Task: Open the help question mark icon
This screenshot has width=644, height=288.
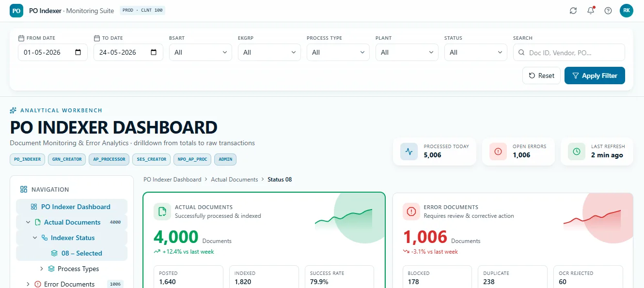Action: (608, 11)
